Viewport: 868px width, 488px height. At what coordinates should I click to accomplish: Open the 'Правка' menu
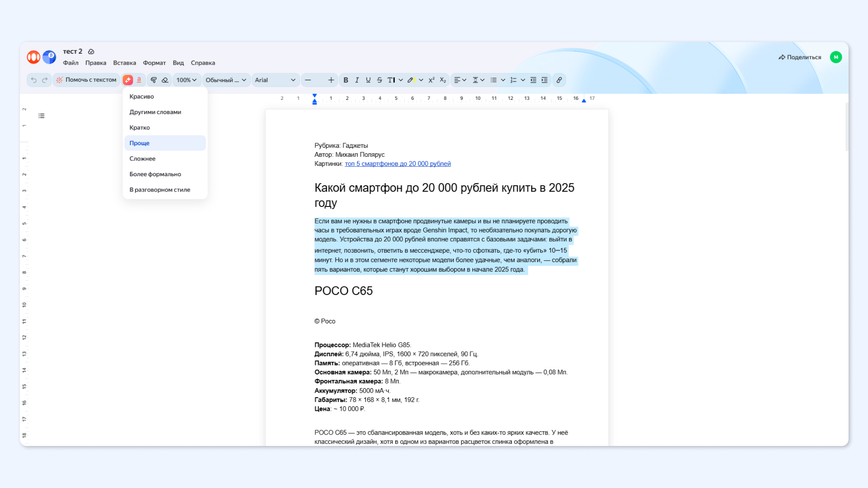click(x=96, y=63)
